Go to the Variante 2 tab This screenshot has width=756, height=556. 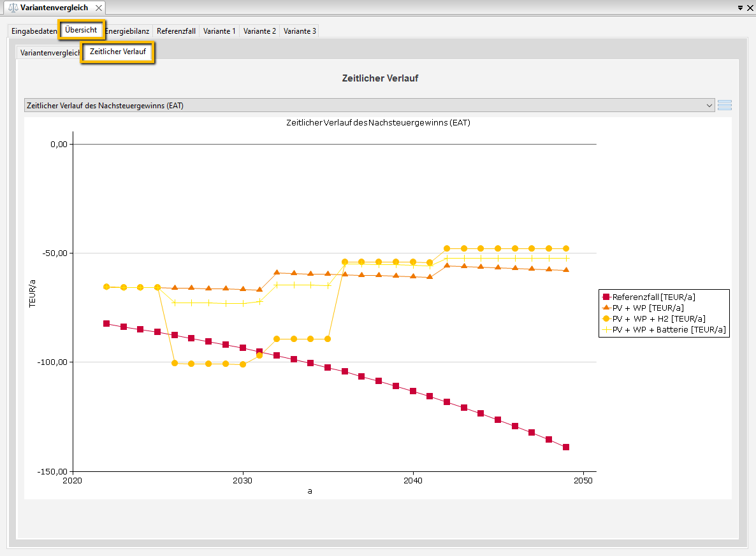(259, 31)
